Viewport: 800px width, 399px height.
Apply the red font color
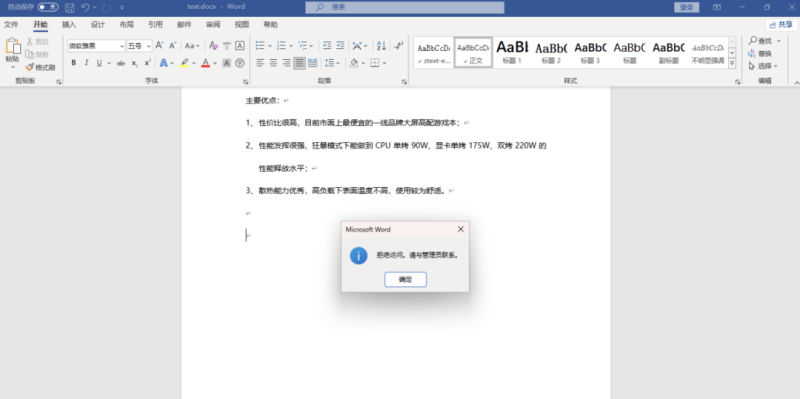click(205, 63)
